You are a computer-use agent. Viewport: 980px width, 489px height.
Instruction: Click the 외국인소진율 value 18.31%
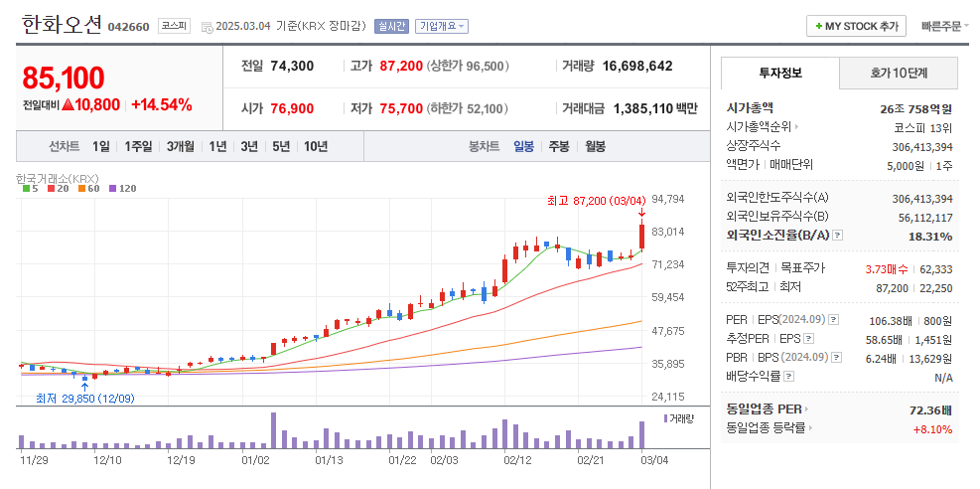tap(930, 237)
